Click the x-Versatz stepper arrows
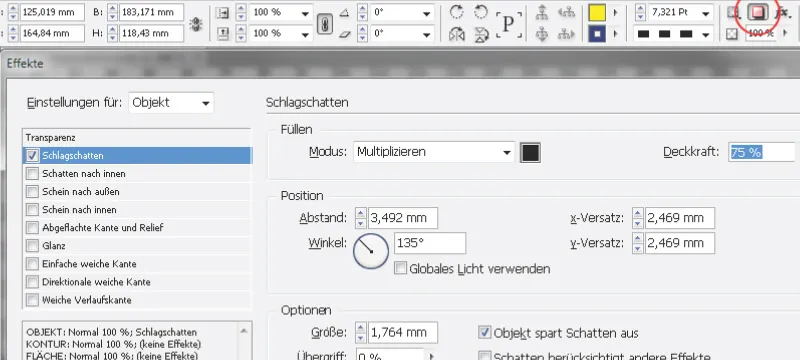800x360 pixels. pos(637,218)
